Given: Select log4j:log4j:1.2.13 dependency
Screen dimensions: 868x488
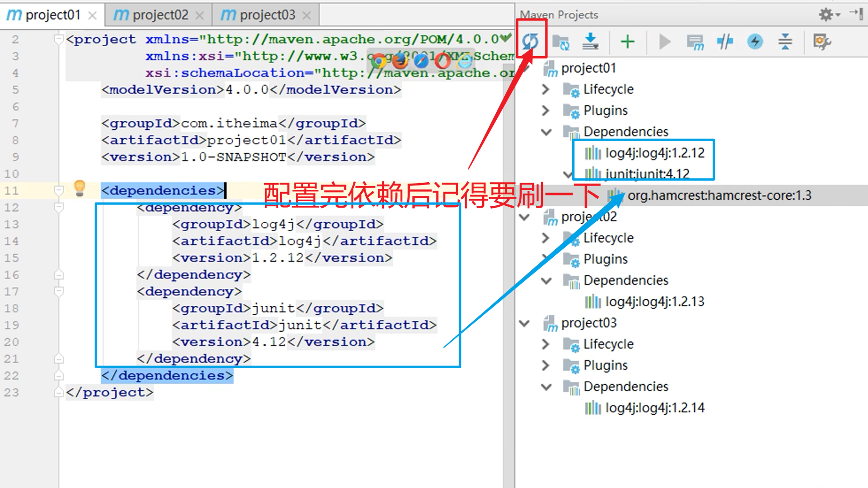Looking at the screenshot, I should 654,302.
